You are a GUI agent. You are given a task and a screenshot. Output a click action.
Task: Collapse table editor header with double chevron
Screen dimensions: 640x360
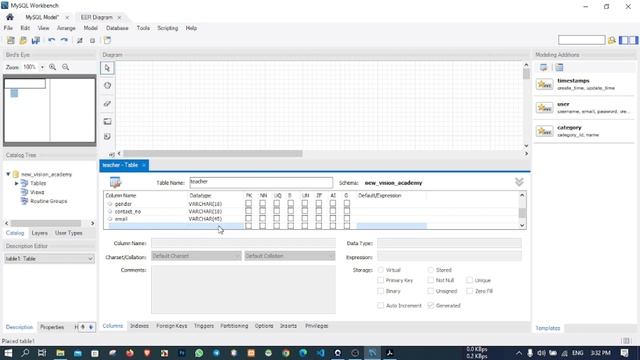pyautogui.click(x=519, y=182)
